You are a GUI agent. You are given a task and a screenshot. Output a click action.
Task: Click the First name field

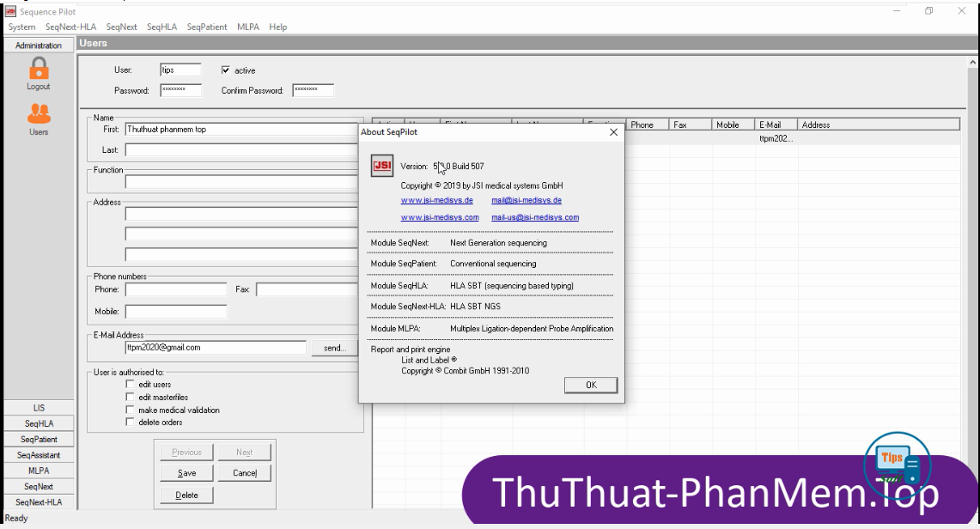(x=242, y=130)
